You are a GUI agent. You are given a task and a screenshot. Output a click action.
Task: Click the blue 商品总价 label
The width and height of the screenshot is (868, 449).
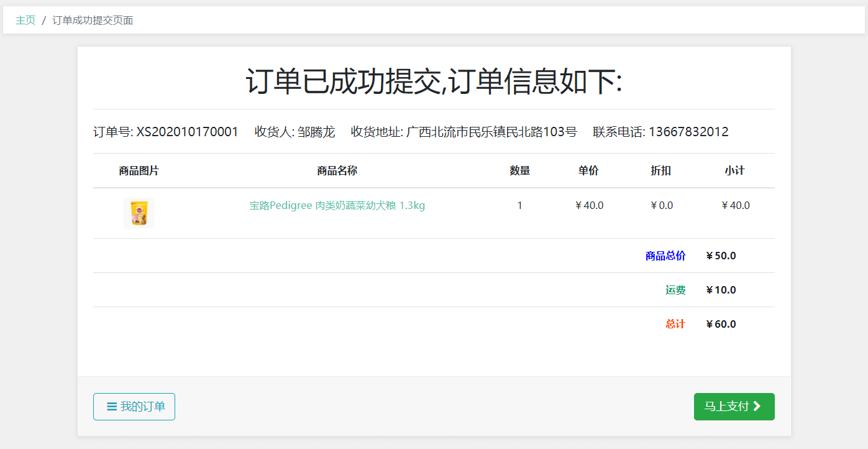click(665, 256)
